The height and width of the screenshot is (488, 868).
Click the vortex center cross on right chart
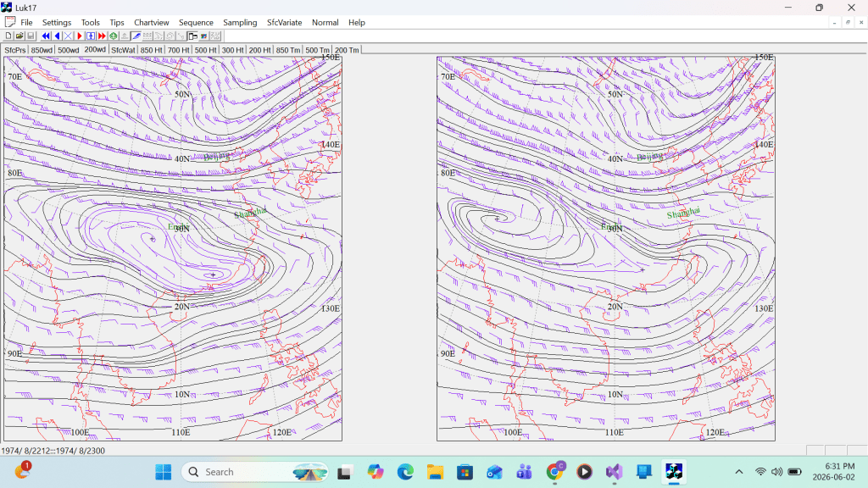tap(497, 219)
